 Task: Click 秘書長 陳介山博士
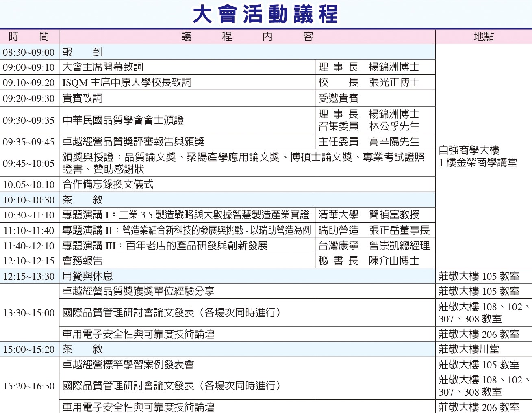pyautogui.click(x=369, y=261)
